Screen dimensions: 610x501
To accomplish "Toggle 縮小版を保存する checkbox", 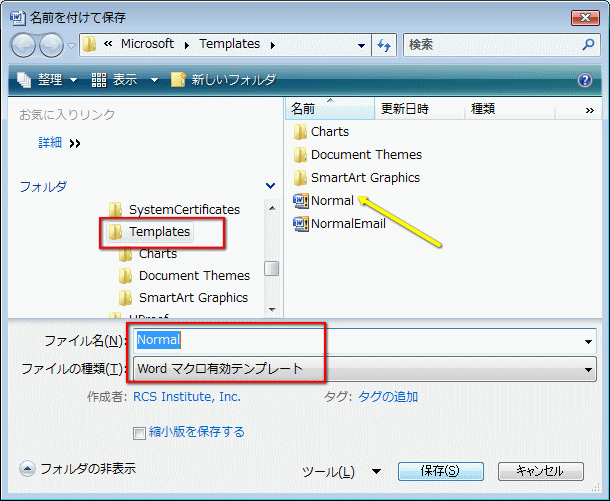I will [x=139, y=433].
